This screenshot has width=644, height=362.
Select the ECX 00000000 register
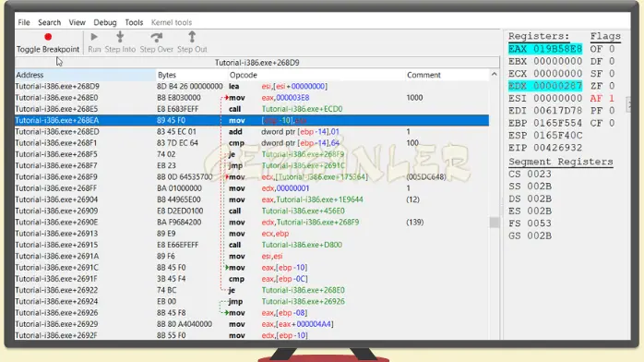[x=545, y=74]
